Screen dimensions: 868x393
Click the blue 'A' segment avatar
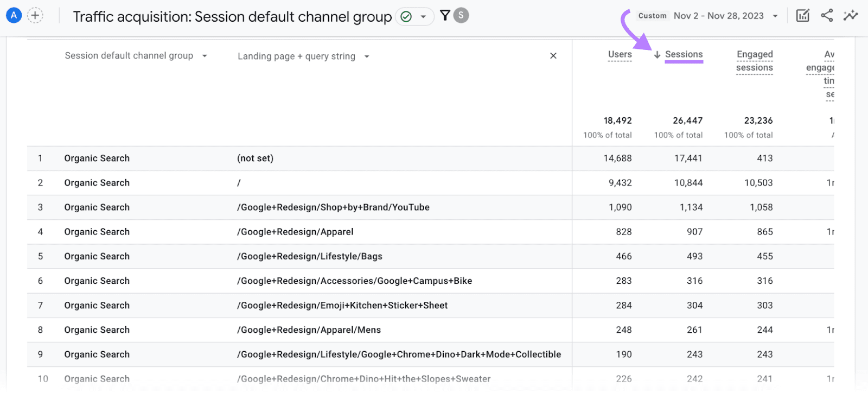[14, 16]
